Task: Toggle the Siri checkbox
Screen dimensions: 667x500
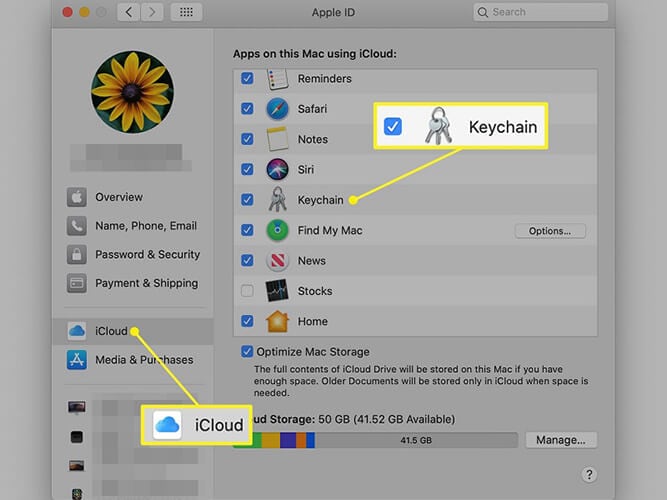Action: click(247, 169)
